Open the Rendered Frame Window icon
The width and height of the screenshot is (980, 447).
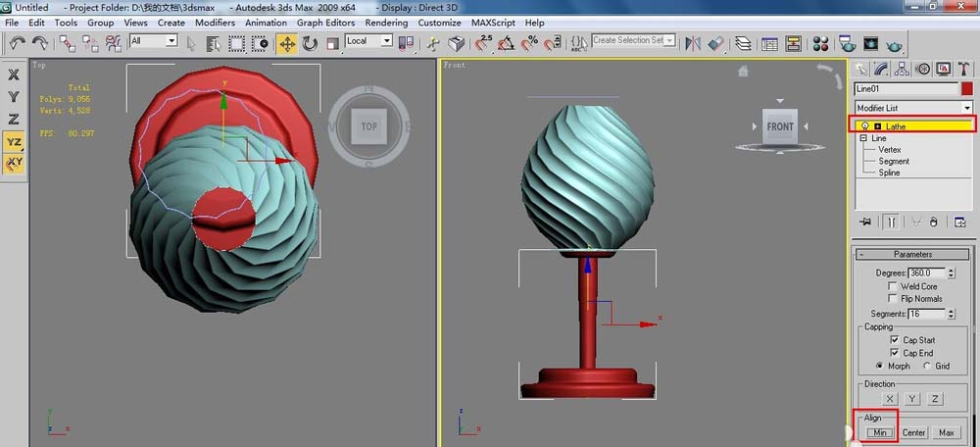870,43
